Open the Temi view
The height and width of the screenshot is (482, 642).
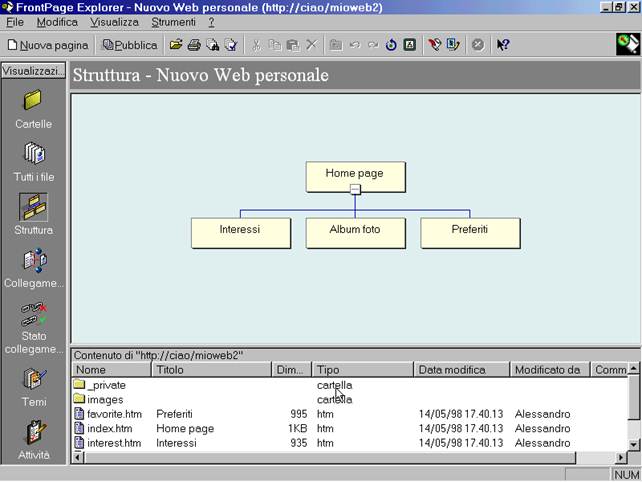34,387
